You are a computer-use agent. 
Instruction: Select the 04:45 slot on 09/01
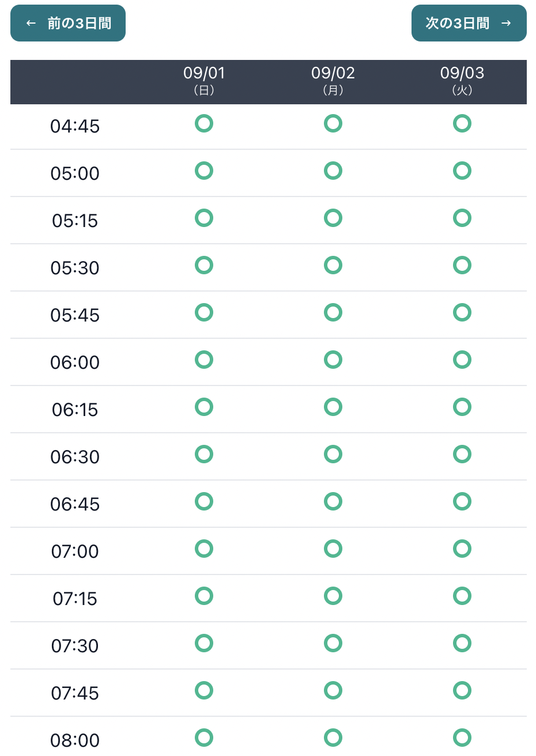coord(204,123)
